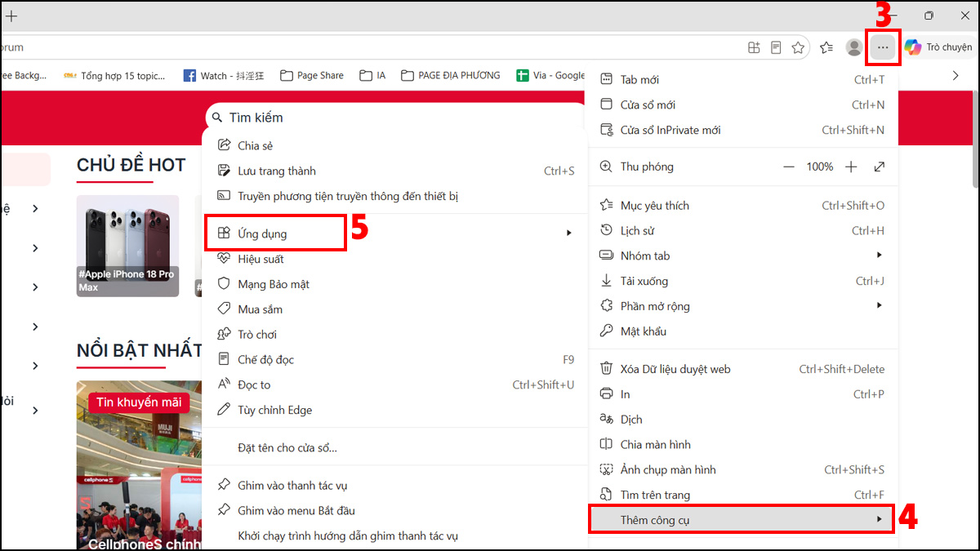Image resolution: width=980 pixels, height=551 pixels.
Task: Open the immersive reader icon in address bar
Action: pos(776,47)
